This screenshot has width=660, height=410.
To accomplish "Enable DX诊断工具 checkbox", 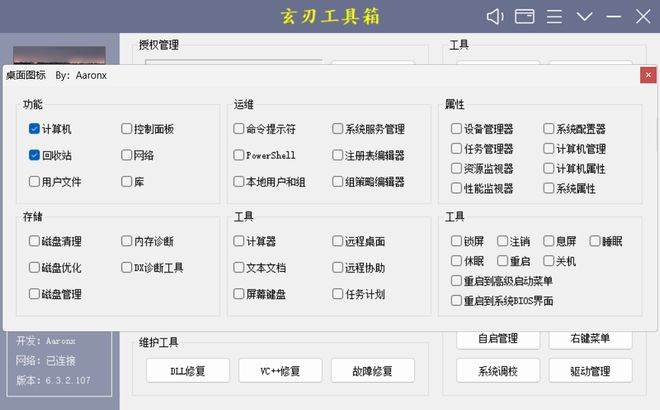I will pyautogui.click(x=127, y=267).
